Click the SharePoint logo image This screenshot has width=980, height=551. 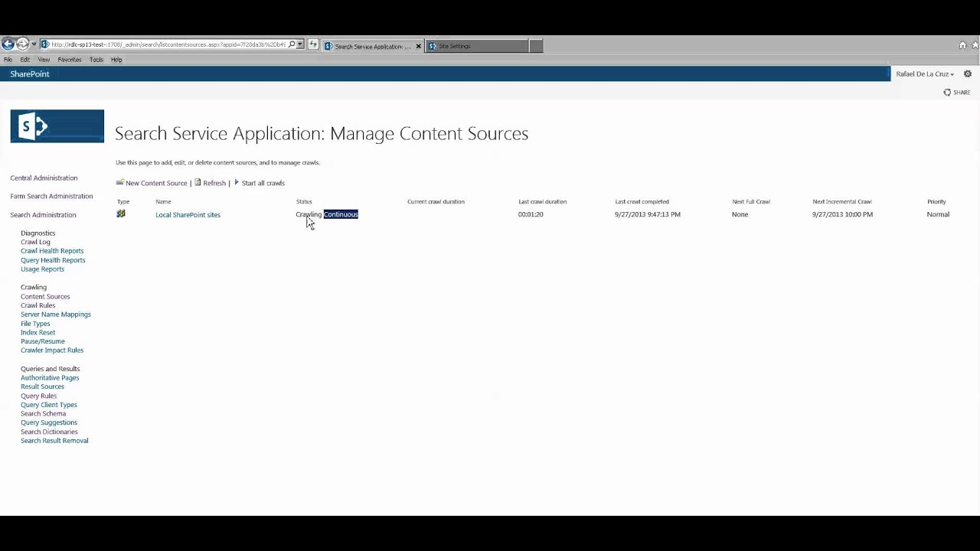[57, 126]
